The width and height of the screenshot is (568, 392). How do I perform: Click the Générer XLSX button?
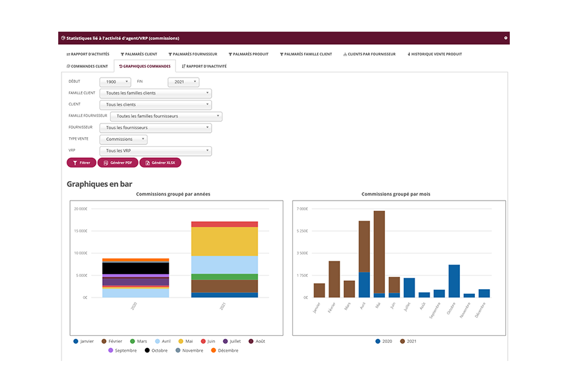(x=160, y=163)
